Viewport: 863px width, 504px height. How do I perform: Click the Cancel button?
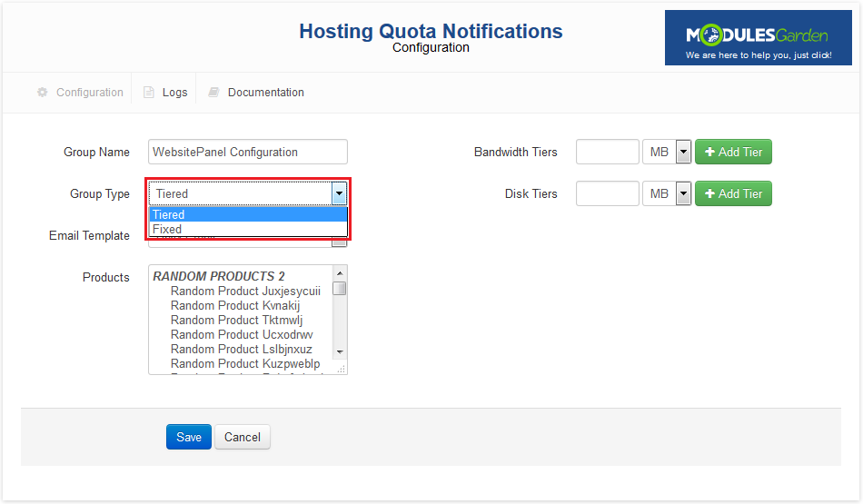point(243,437)
